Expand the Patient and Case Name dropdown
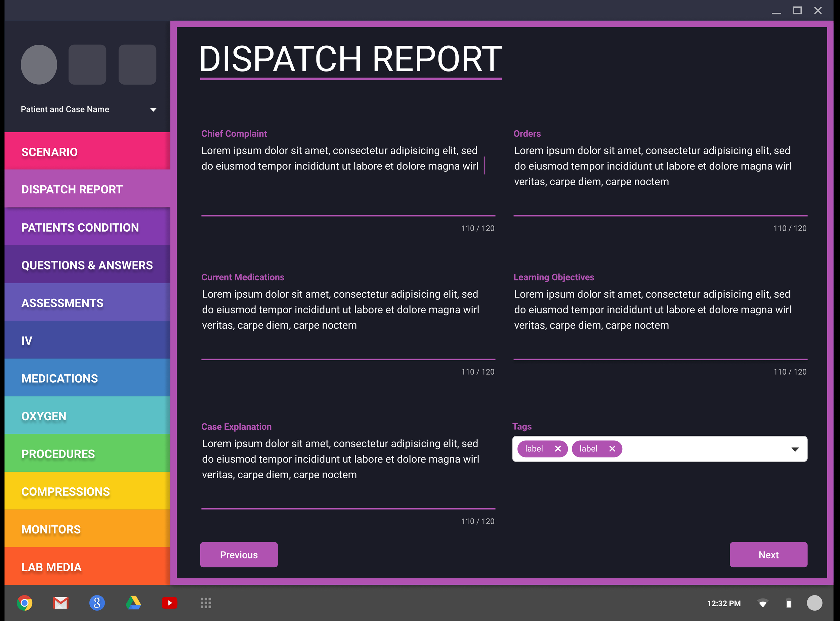 (153, 109)
